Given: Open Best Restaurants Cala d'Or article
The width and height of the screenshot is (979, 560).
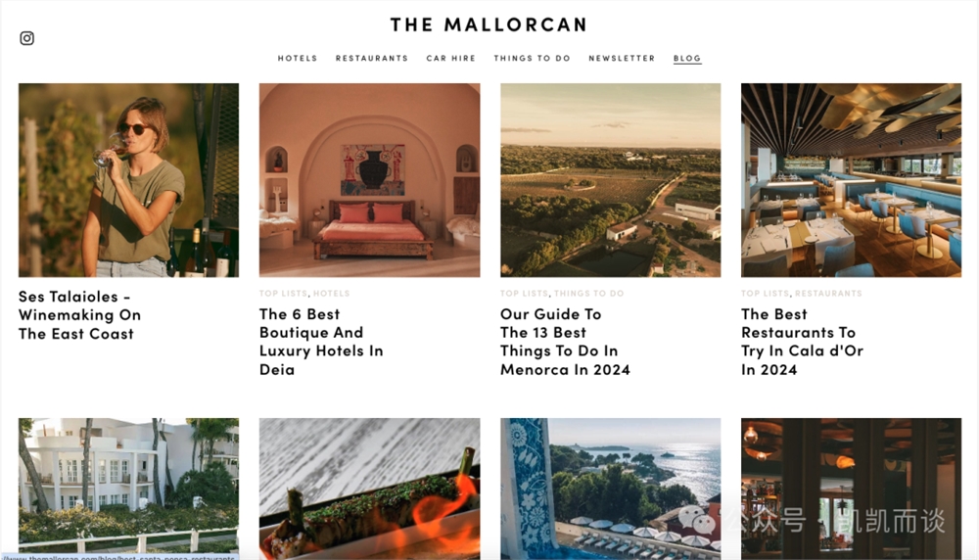Looking at the screenshot, I should tap(803, 342).
